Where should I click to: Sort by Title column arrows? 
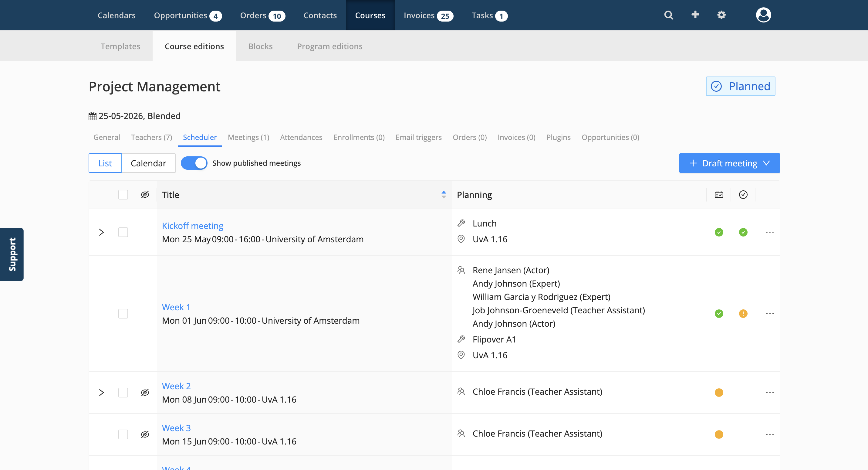click(x=444, y=195)
